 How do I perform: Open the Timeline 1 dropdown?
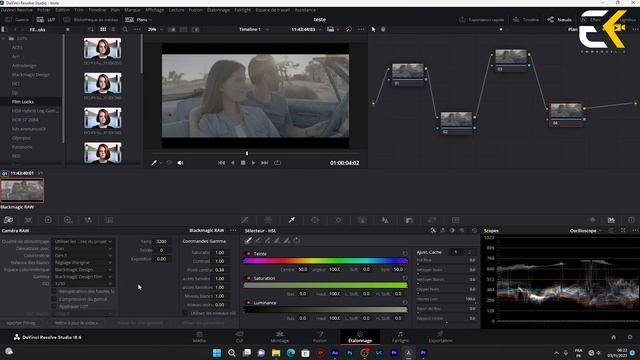tap(254, 29)
